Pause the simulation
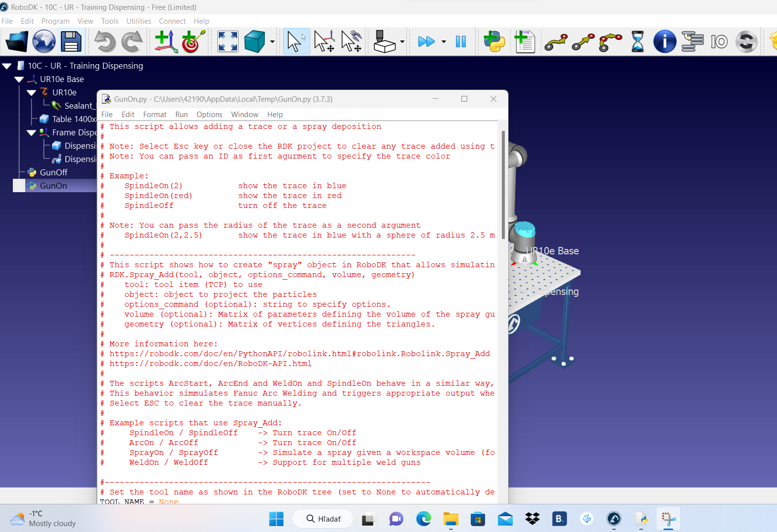Image resolution: width=777 pixels, height=532 pixels. 461,41
